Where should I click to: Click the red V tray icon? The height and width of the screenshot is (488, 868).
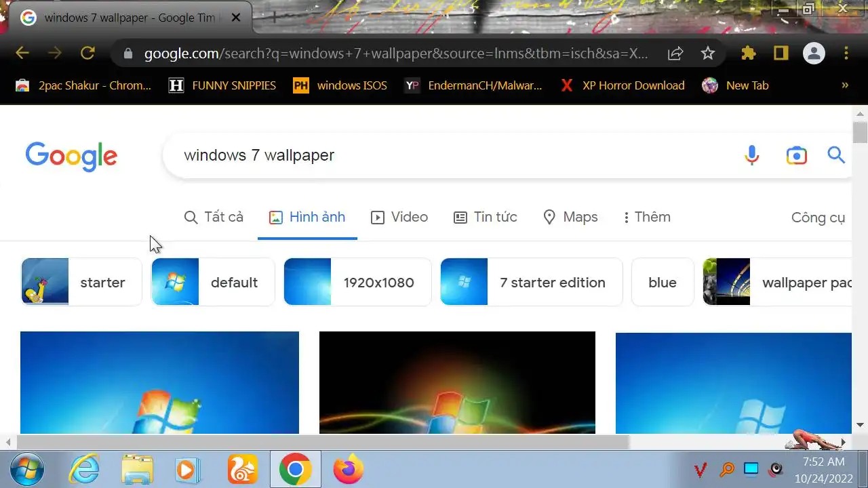(x=701, y=469)
